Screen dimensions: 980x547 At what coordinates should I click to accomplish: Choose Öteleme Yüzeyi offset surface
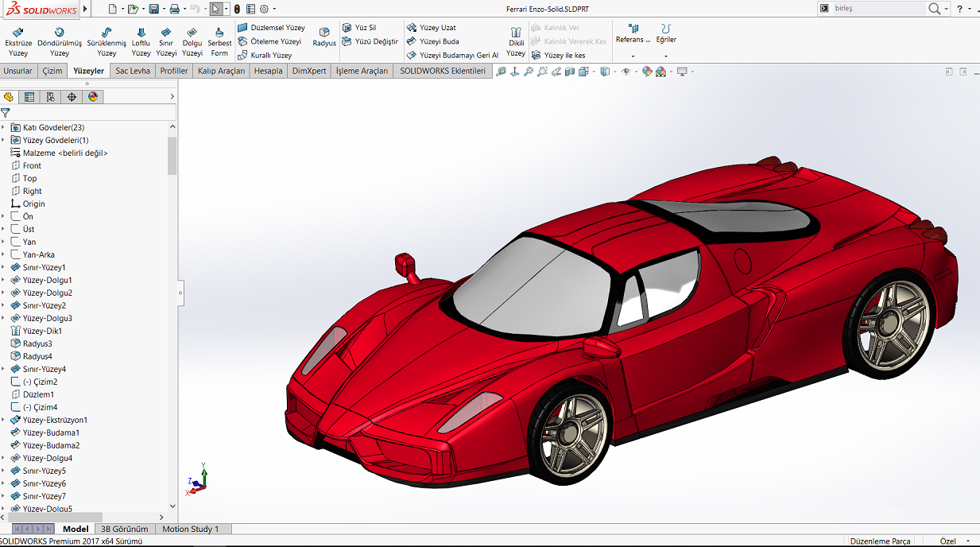click(x=269, y=41)
